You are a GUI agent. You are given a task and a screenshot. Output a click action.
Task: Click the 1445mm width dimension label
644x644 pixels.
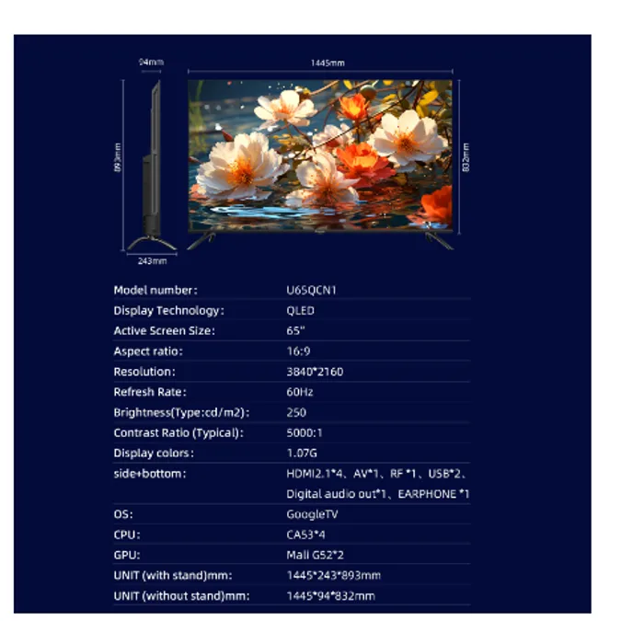328,63
